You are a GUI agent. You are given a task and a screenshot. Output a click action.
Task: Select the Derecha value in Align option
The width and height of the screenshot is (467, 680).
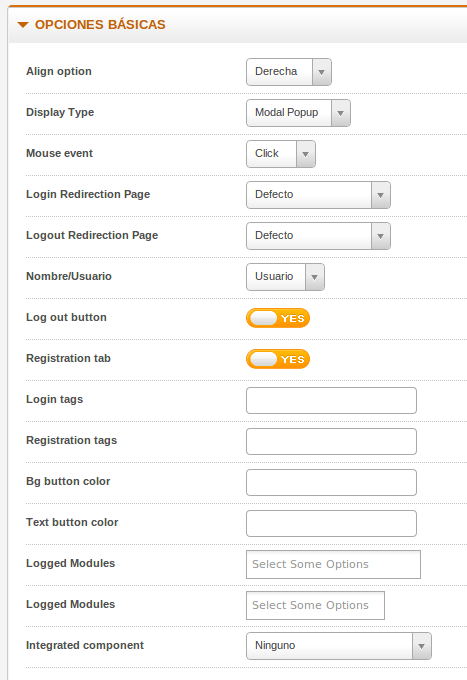pos(276,72)
